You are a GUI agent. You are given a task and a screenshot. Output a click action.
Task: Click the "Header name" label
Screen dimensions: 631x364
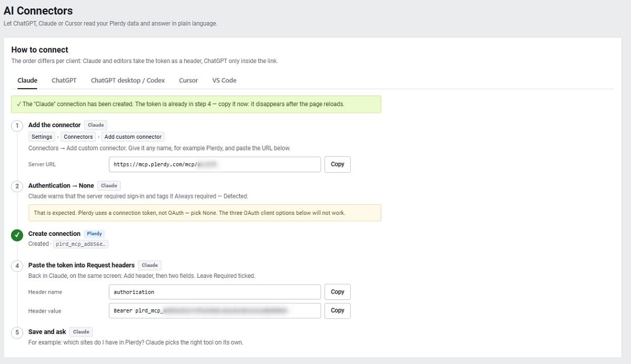[x=45, y=292]
